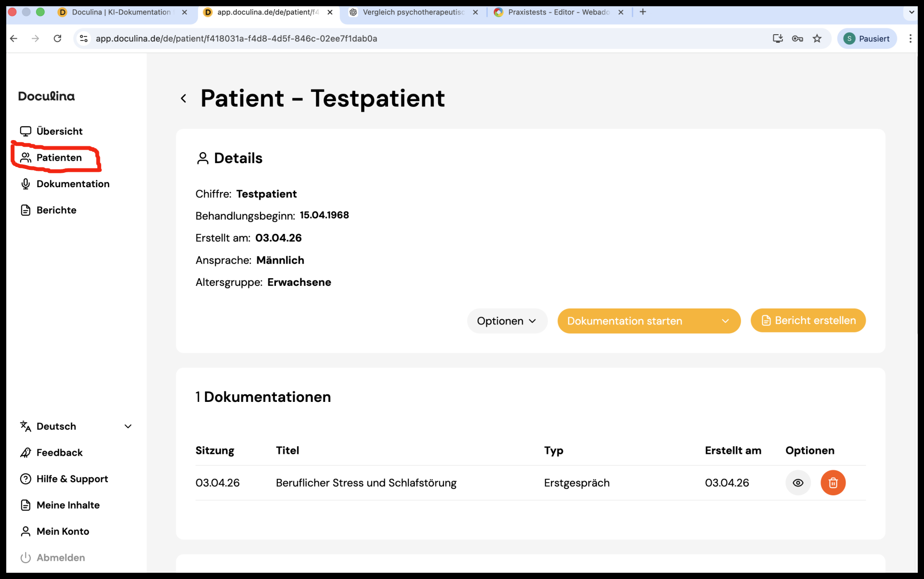Open the browser three-dot menu
Viewport: 924px width, 579px height.
(x=910, y=39)
